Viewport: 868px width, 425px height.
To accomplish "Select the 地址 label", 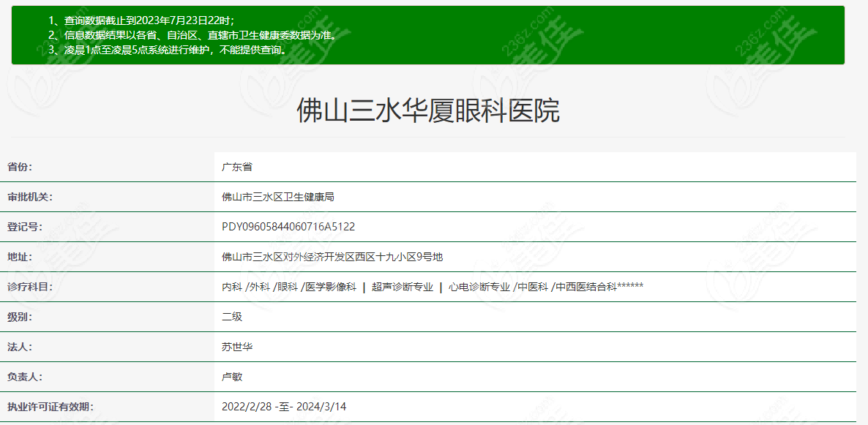I will tap(20, 257).
